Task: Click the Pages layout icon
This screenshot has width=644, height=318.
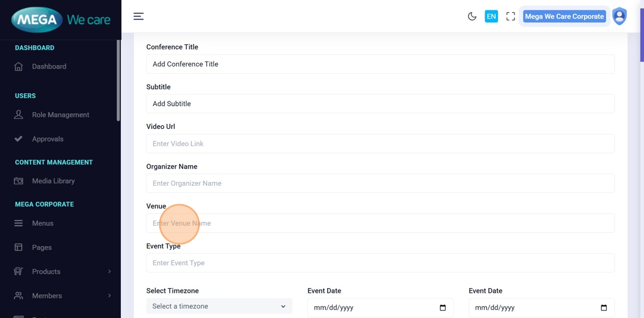Action: (18, 247)
